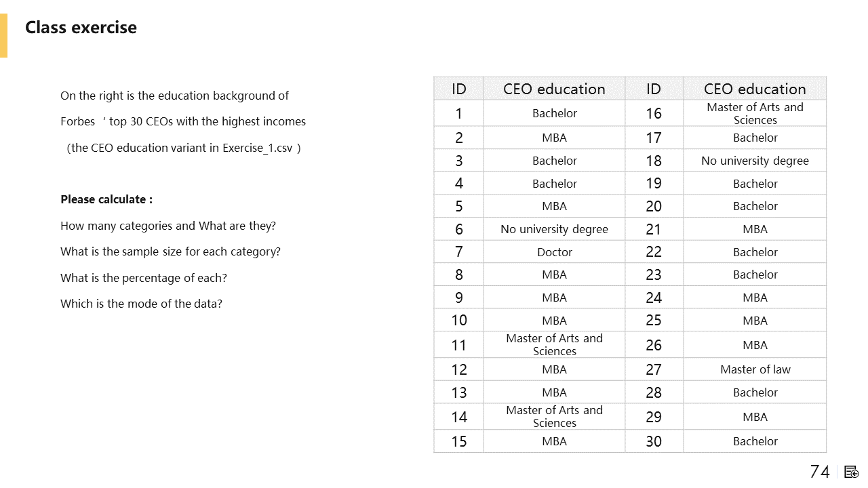Select the 'No university degree' cell for ID 18
Viewport: 868px width, 488px height.
755,161
